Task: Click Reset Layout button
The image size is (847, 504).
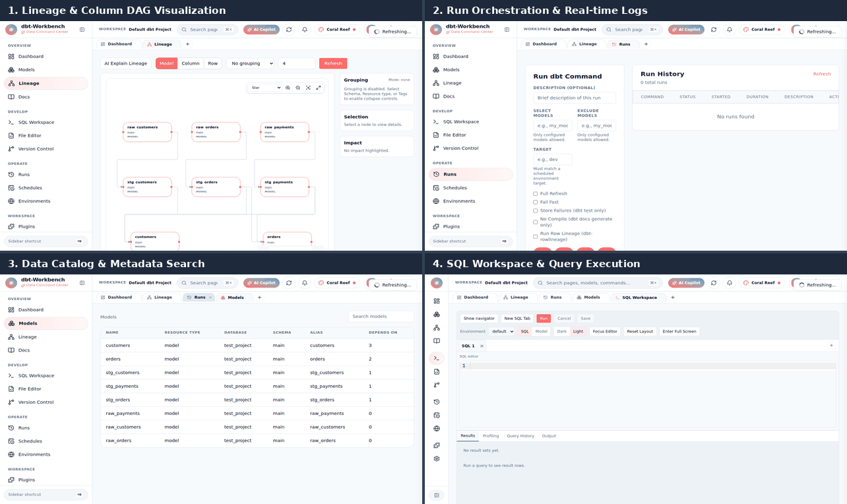Action: (x=640, y=331)
